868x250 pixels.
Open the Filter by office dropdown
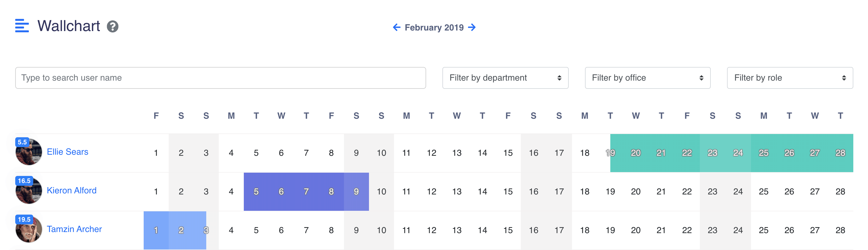647,78
